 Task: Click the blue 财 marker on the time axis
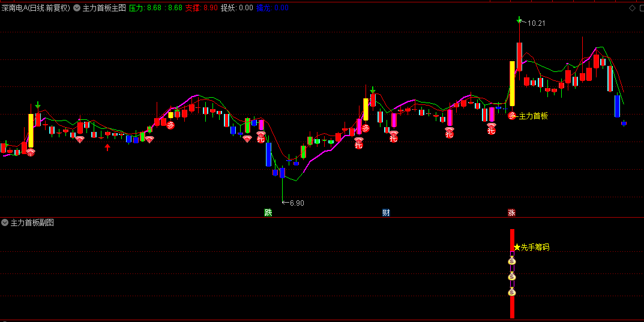pyautogui.click(x=386, y=212)
